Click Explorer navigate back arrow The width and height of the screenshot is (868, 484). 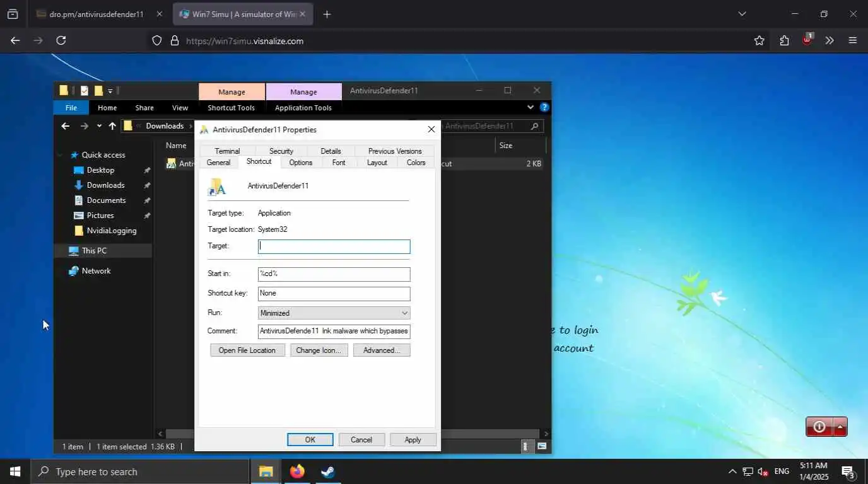(x=66, y=126)
